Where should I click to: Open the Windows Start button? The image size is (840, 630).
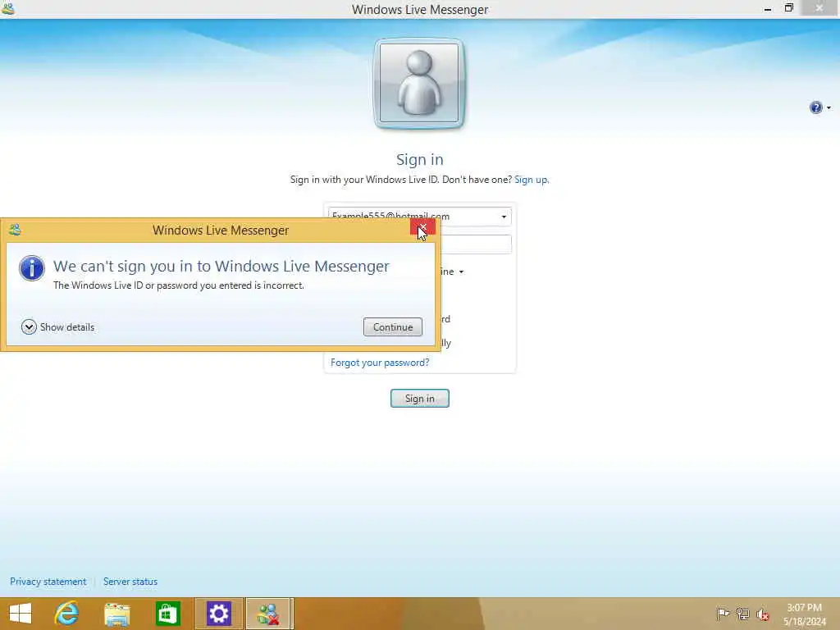[21, 614]
